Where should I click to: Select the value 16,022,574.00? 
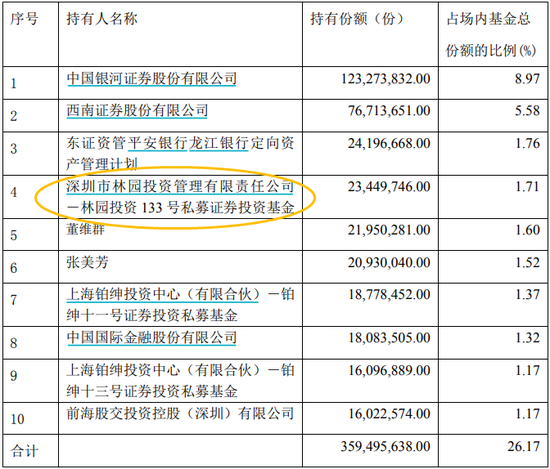click(389, 414)
